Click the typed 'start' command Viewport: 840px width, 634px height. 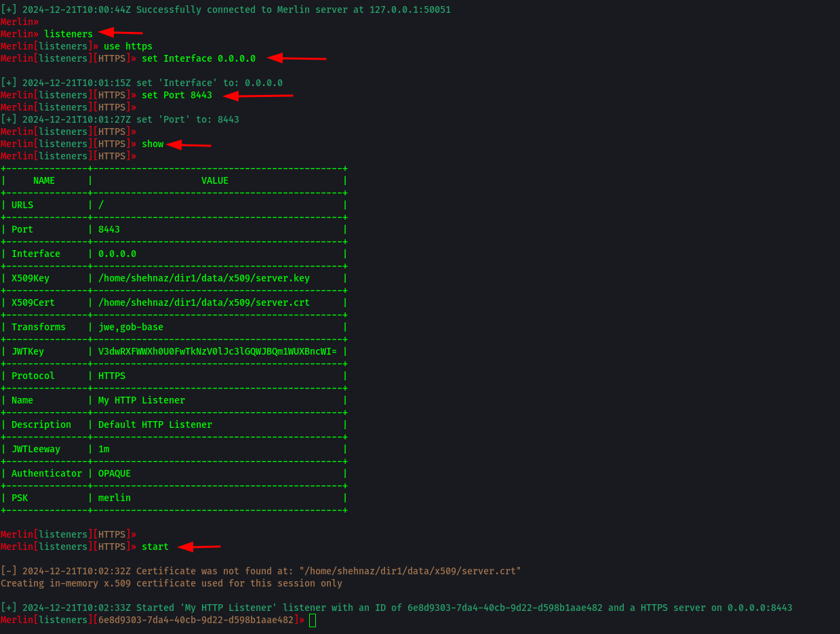click(x=155, y=547)
